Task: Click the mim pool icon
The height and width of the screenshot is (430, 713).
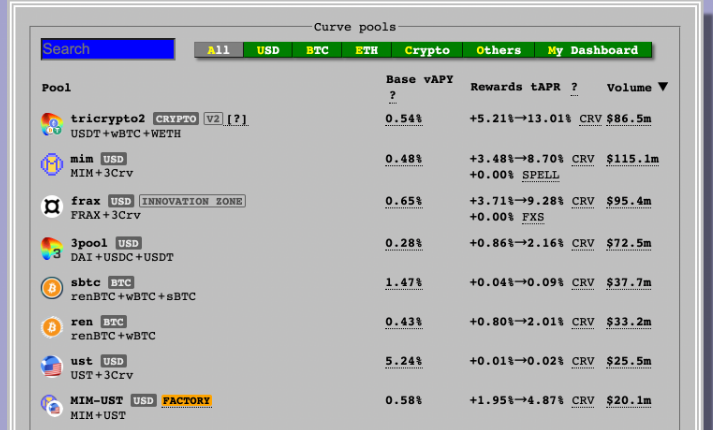Action: point(52,165)
